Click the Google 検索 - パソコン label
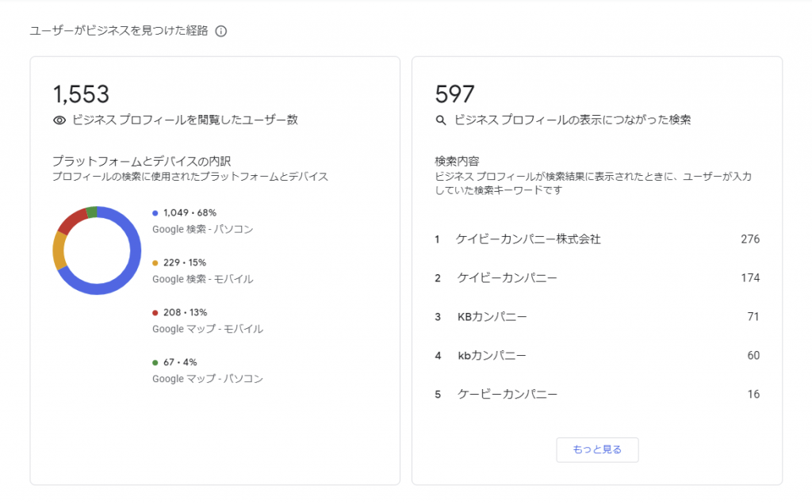 pyautogui.click(x=202, y=229)
